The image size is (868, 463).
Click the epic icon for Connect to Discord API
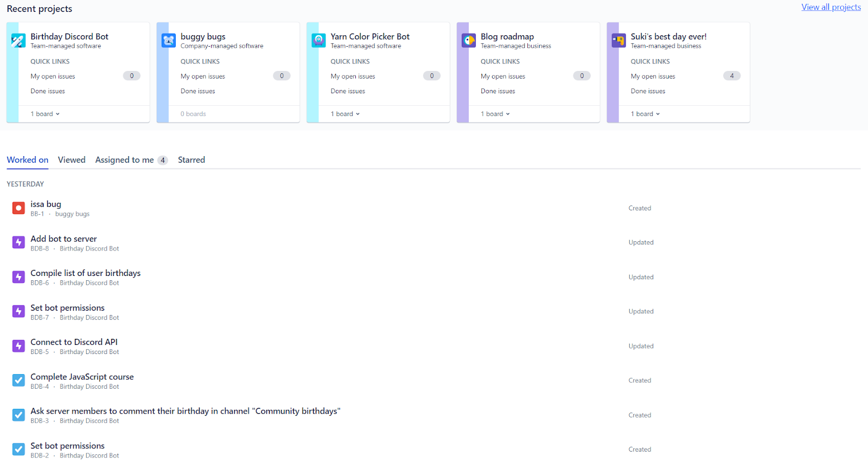18,346
